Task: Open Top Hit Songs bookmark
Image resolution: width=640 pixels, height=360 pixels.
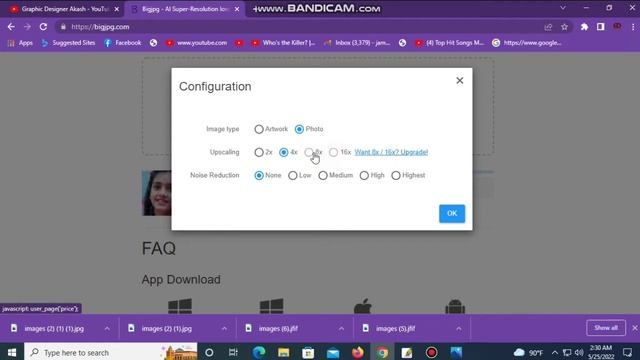Action: [449, 43]
